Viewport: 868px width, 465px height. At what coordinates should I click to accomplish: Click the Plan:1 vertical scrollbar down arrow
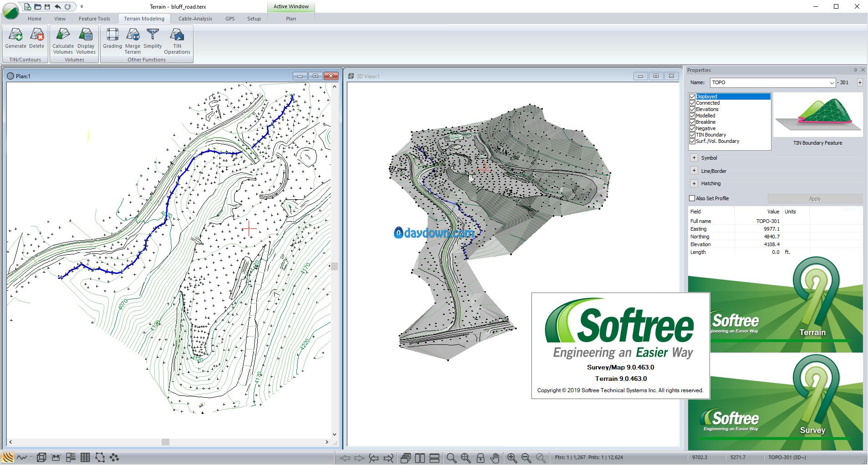[x=334, y=435]
